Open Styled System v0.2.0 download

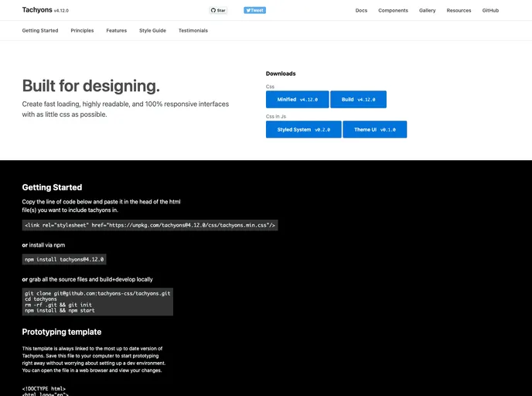coord(304,129)
